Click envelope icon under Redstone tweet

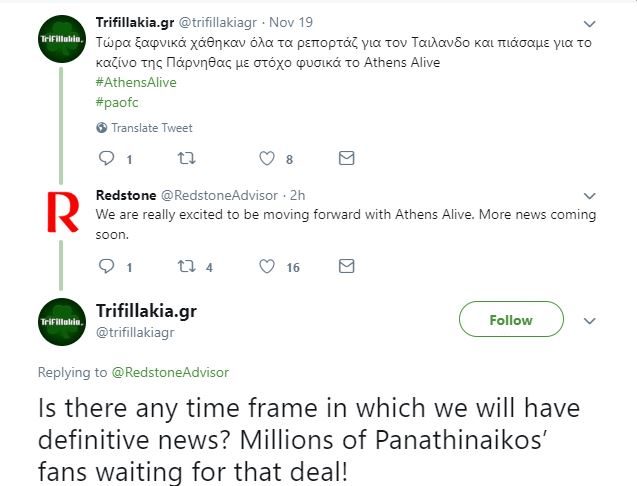[346, 267]
